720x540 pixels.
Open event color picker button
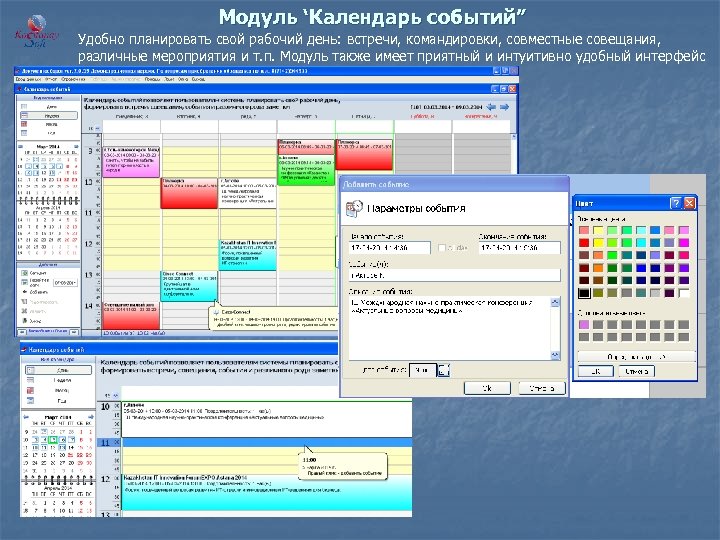point(444,370)
